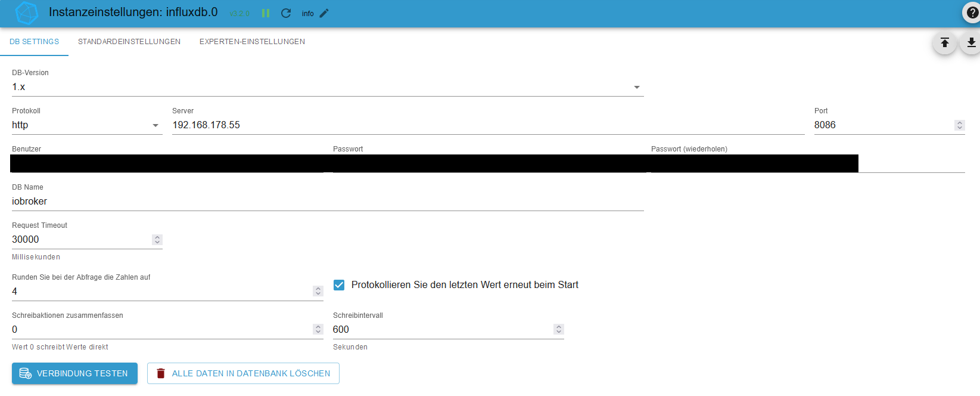Click the Server address field
Screen dimensions: 980x396
[489, 125]
